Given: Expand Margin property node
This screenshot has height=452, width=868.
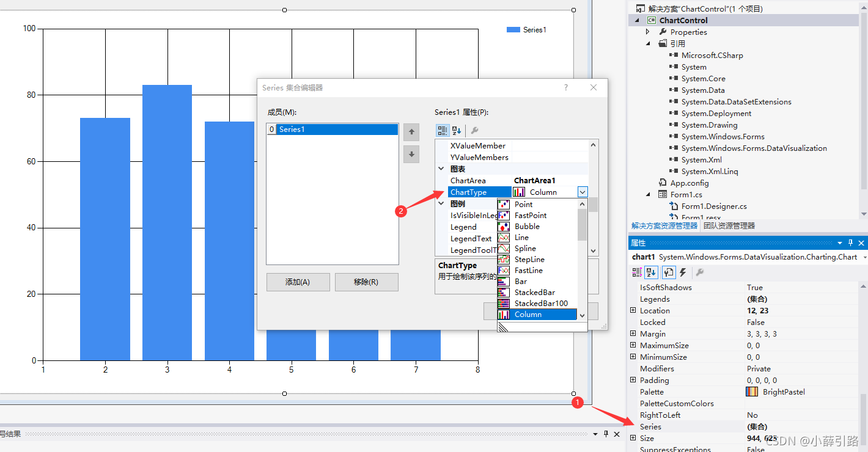Looking at the screenshot, I should pos(633,334).
